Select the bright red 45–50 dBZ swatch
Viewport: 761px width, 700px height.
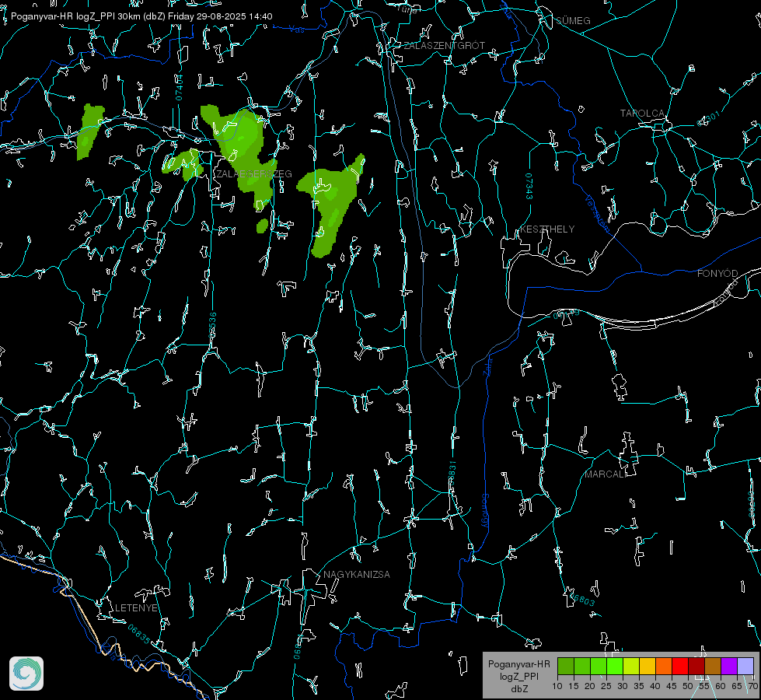pos(680,666)
